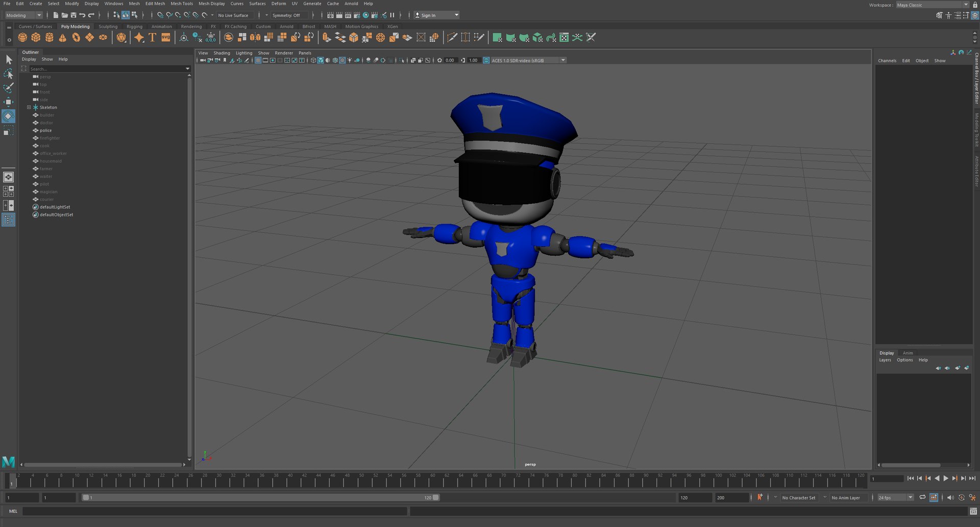Open the No Character Set dropdown arrow
The height and width of the screenshot is (527, 980).
pyautogui.click(x=775, y=497)
